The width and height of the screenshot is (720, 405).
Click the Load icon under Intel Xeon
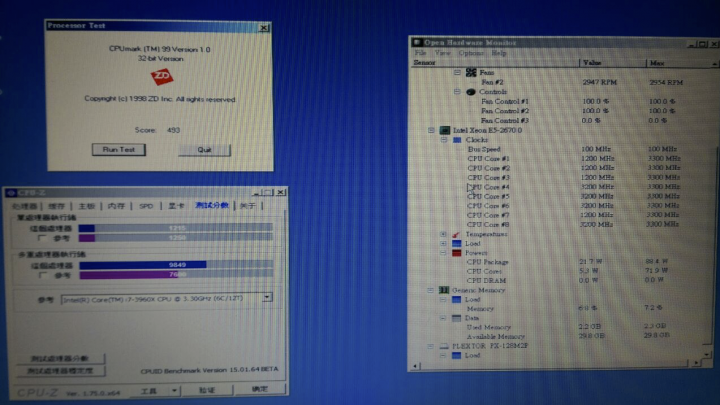(x=456, y=244)
